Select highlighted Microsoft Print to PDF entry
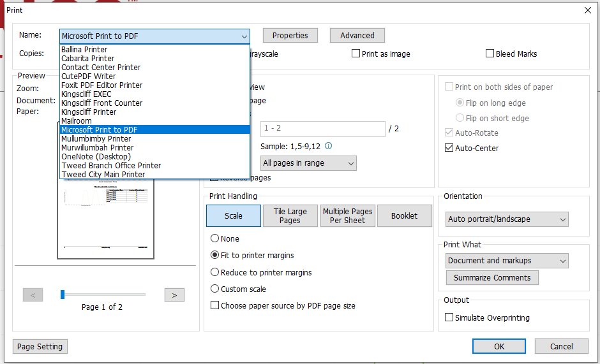This screenshot has width=600, height=364. (155, 129)
